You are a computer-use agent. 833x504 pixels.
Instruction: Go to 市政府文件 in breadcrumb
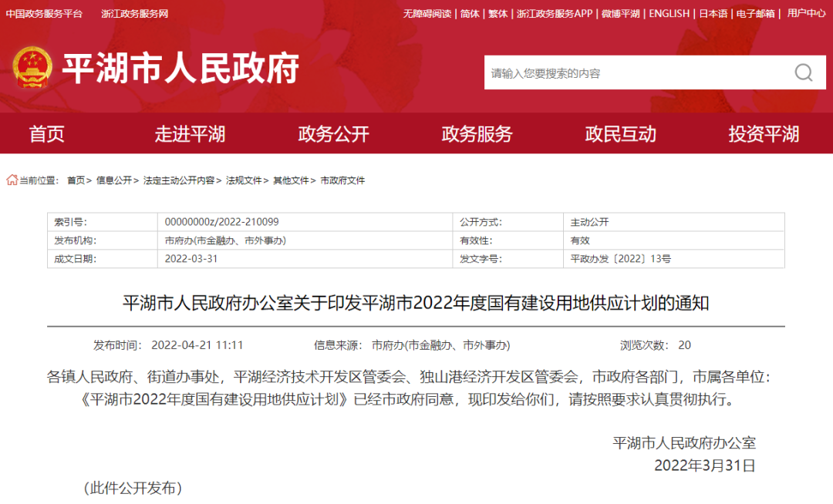(x=342, y=180)
